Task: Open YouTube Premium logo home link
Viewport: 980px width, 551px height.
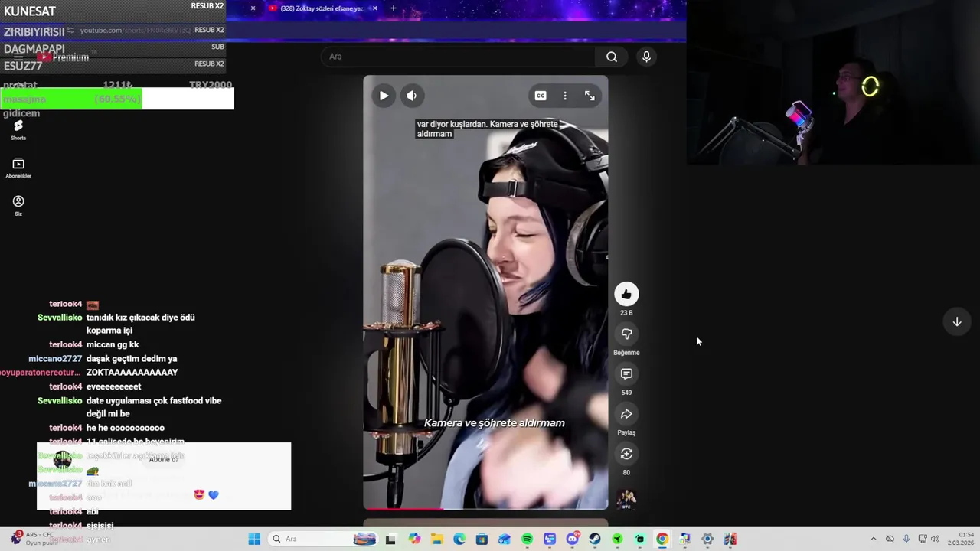Action: pyautogui.click(x=63, y=57)
